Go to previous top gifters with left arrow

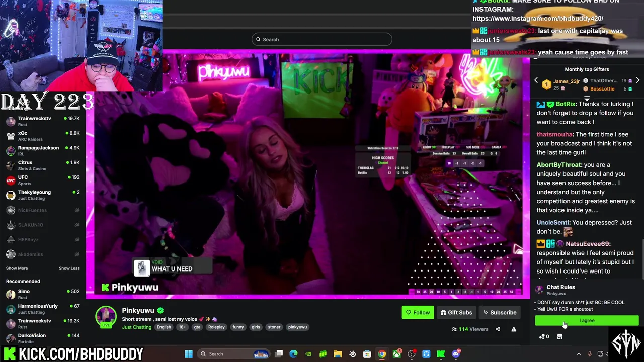[x=536, y=80]
